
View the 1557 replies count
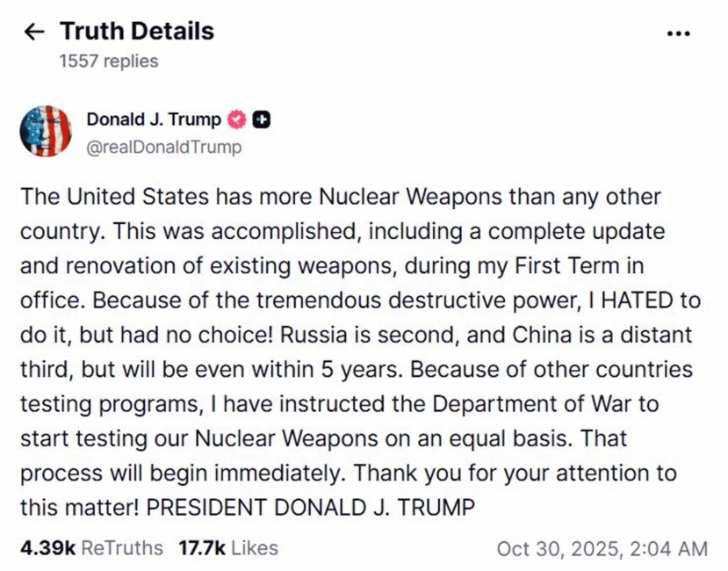[x=109, y=61]
